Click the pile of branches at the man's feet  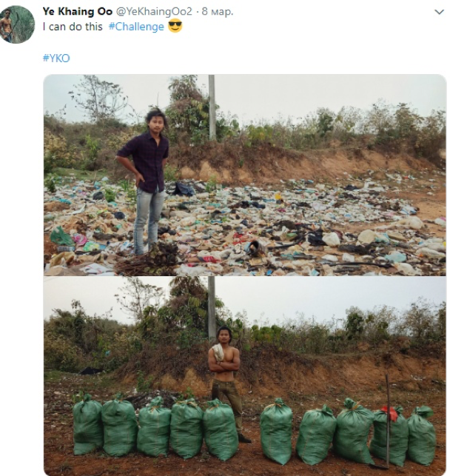(x=148, y=259)
